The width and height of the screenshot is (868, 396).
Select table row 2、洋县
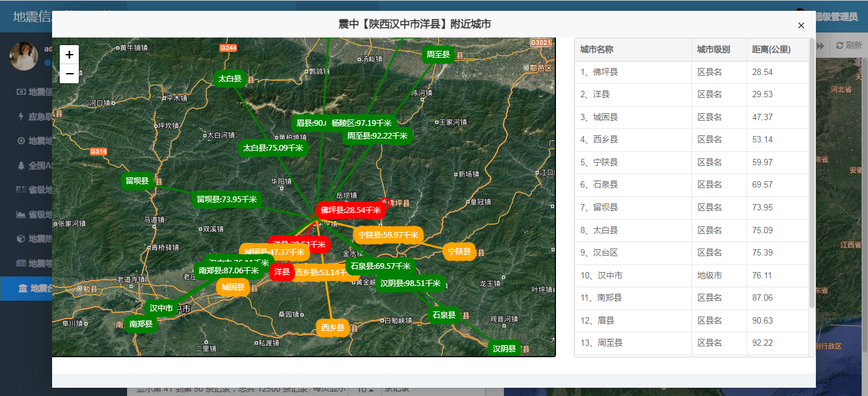[x=692, y=95]
